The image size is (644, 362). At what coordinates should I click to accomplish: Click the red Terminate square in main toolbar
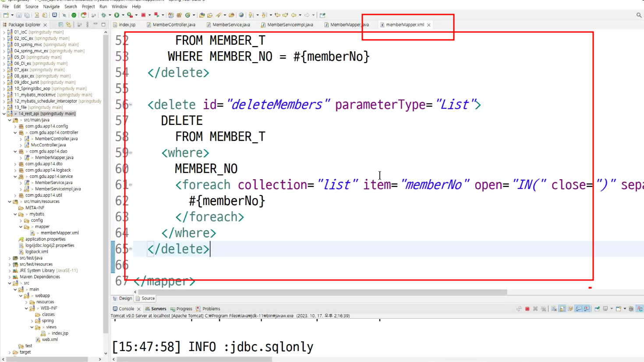143,15
